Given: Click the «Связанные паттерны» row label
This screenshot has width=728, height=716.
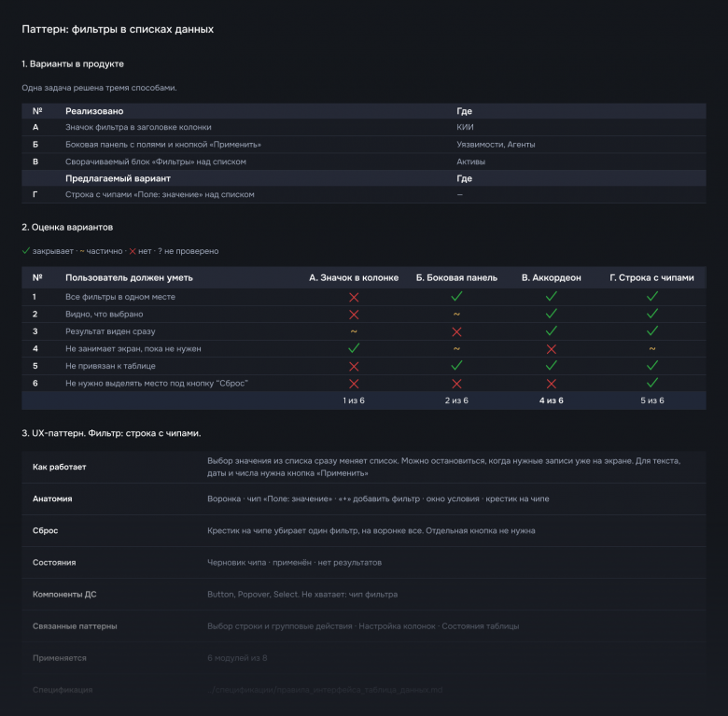Looking at the screenshot, I should coord(75,626).
